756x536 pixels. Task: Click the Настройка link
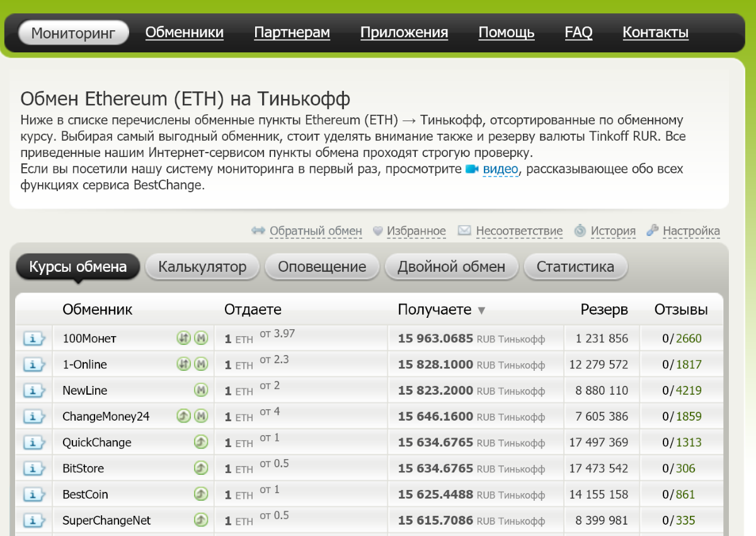(691, 231)
